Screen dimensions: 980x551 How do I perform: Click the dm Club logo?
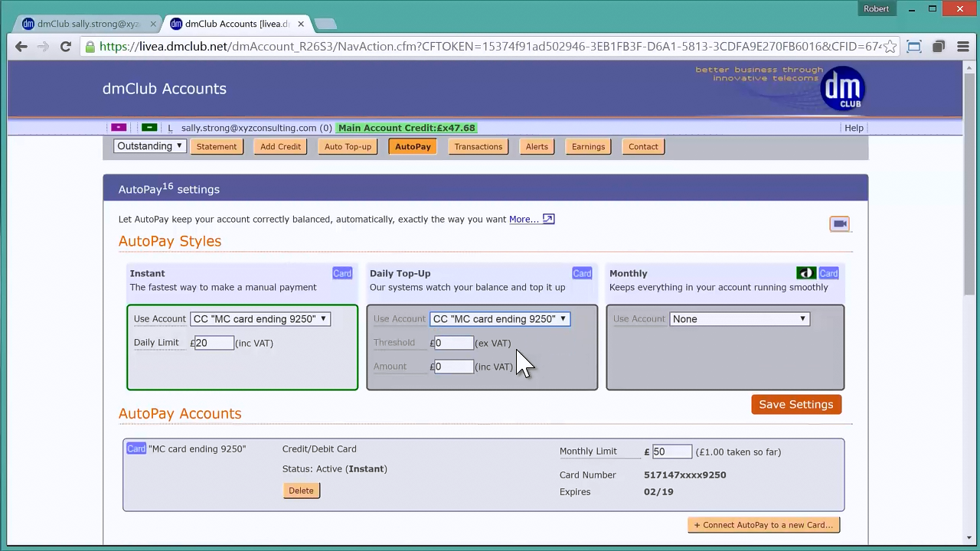point(842,89)
